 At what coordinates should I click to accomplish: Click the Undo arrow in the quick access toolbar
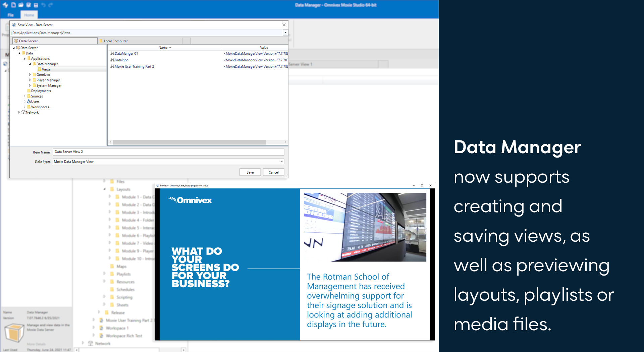coord(43,5)
